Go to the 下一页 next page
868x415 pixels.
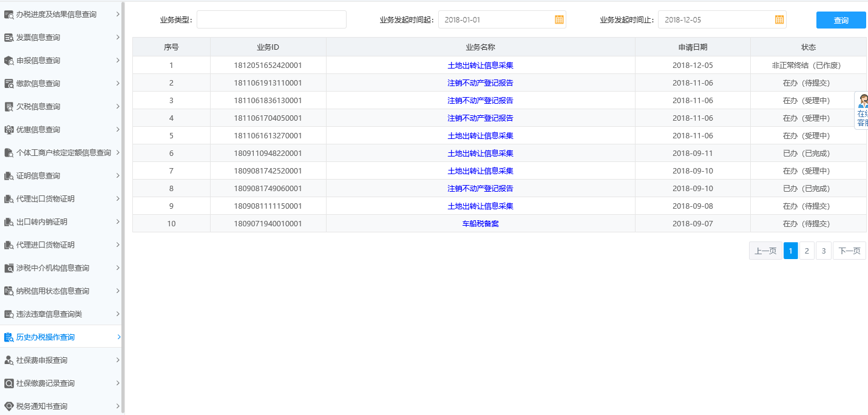849,250
